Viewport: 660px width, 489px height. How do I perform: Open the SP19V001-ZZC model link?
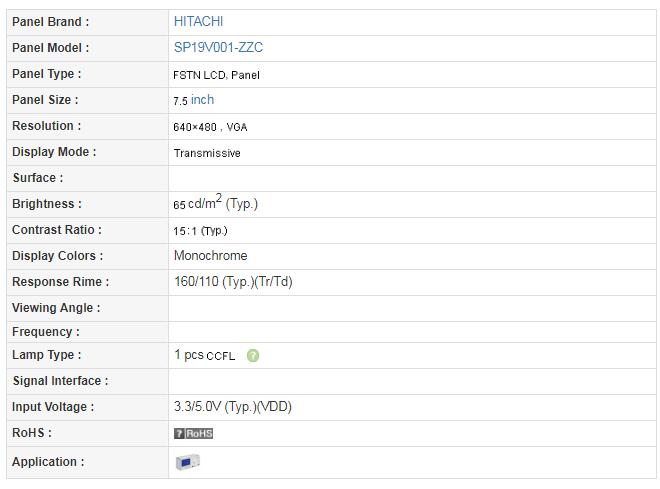coord(218,47)
